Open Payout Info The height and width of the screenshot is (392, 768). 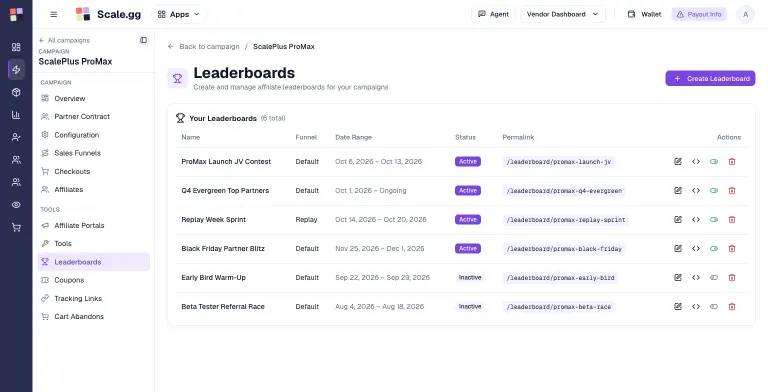[x=699, y=14]
